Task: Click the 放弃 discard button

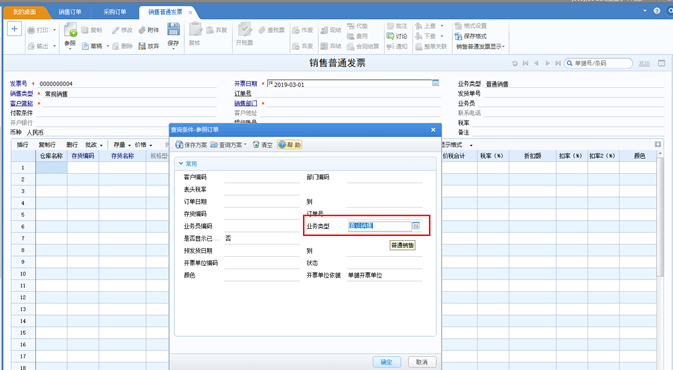Action: coord(149,46)
